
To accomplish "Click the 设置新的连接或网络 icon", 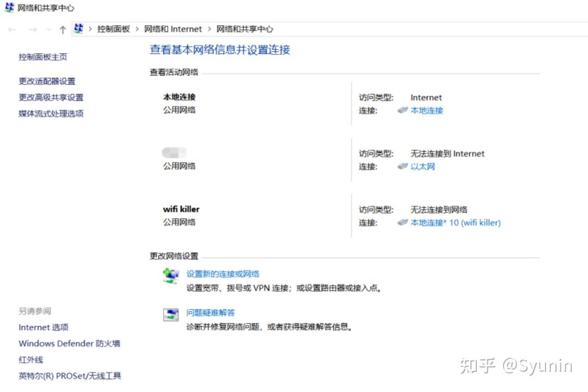I will (x=171, y=275).
